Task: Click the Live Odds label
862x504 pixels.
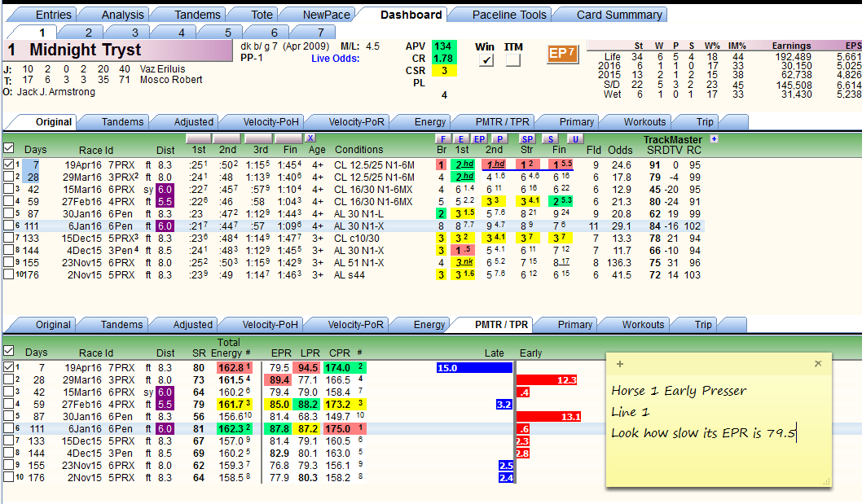Action: coord(336,59)
